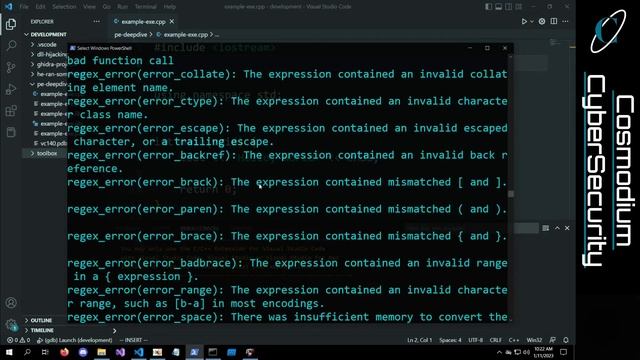Open the editor More Actions ellipsis

click(565, 21)
